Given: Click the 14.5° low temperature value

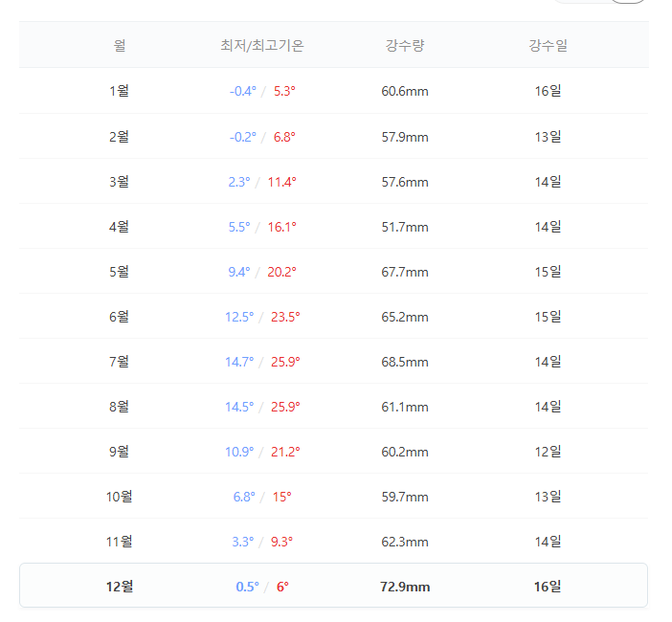Looking at the screenshot, I should 239,407.
